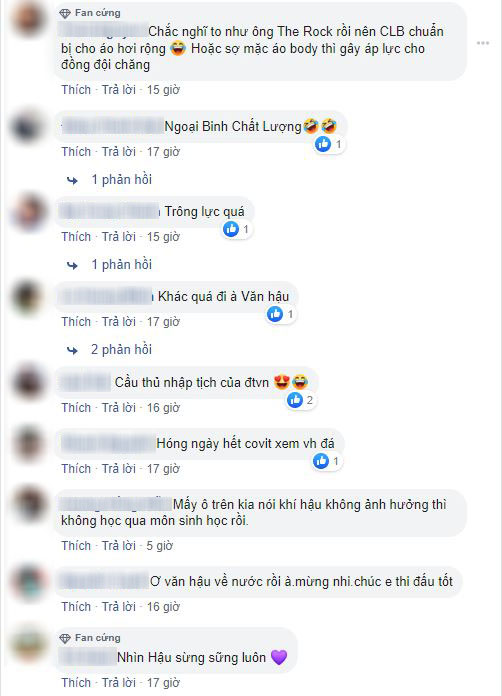Image resolution: width=502 pixels, height=696 pixels.
Task: Click the 5 giờ timestamp on khí hậu comment
Action: [160, 546]
